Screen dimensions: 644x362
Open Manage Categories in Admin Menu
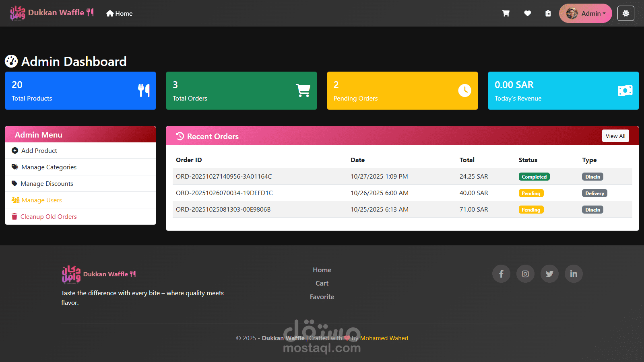coord(80,167)
